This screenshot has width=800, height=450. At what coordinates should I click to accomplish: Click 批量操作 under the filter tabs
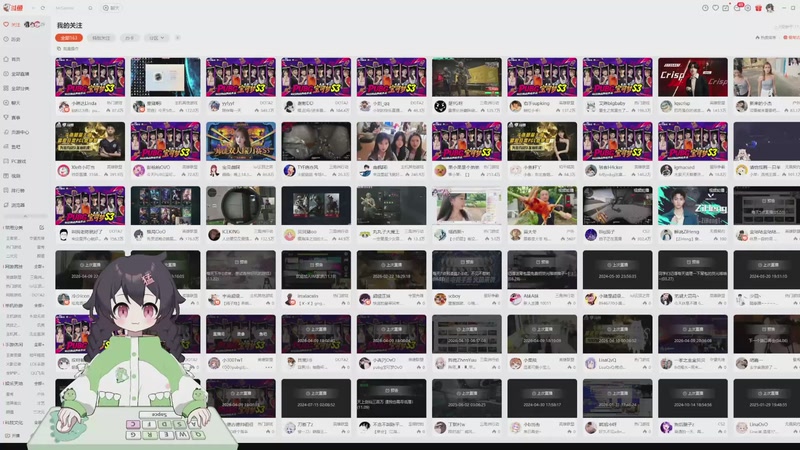[68, 49]
